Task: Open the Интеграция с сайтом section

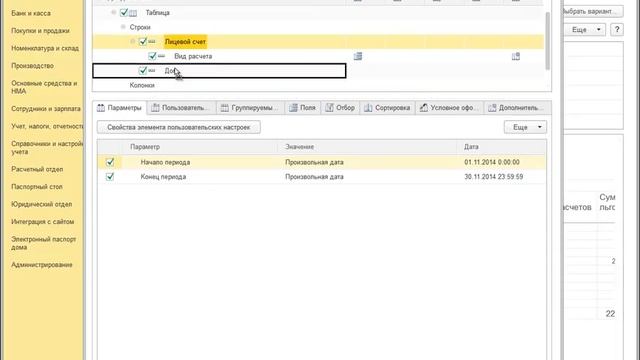Action: pos(42,222)
